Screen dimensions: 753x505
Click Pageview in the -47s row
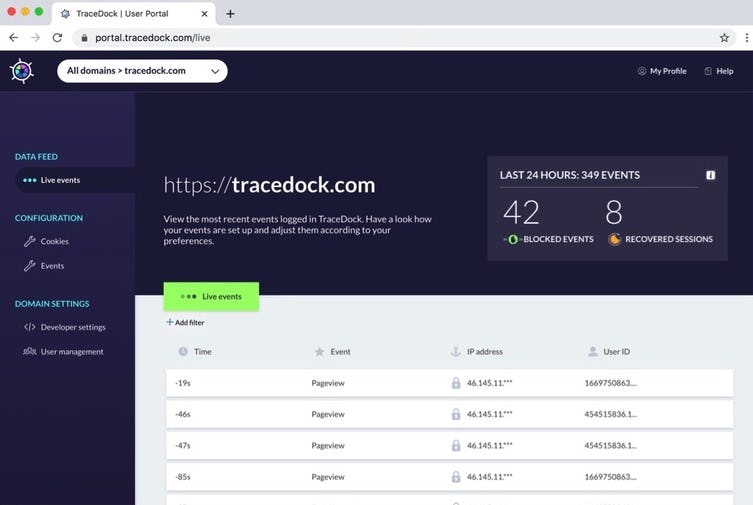click(328, 445)
